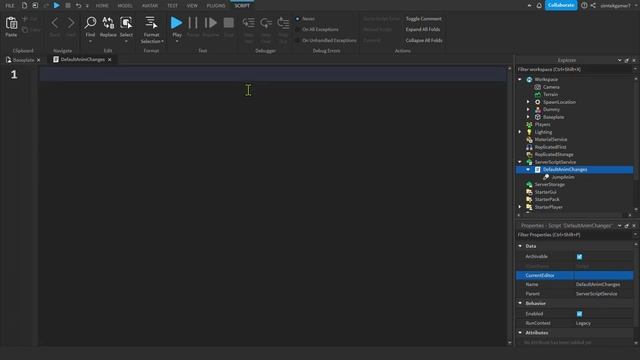The image size is (640, 360).
Task: Click the undo arrow in the quick access bar
Action: click(x=78, y=5)
